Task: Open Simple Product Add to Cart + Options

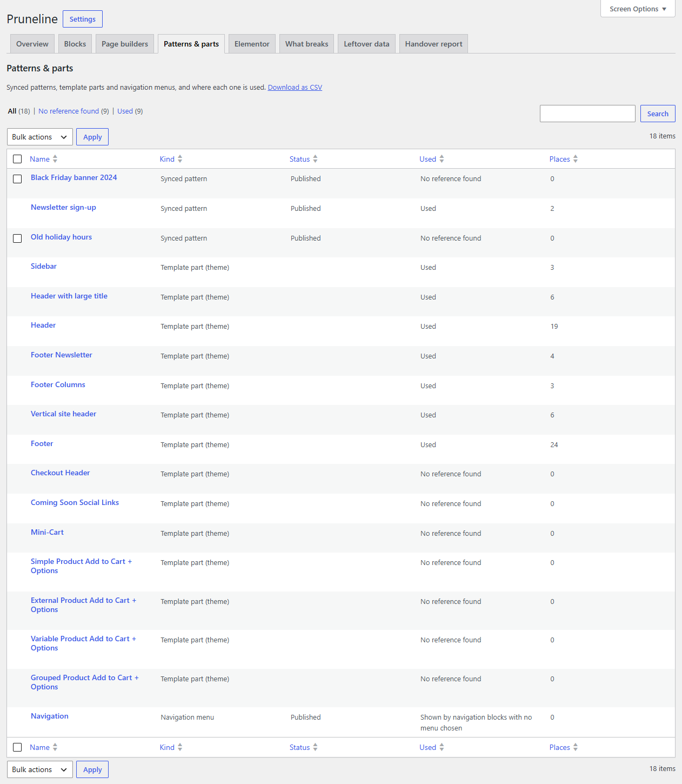Action: [81, 566]
